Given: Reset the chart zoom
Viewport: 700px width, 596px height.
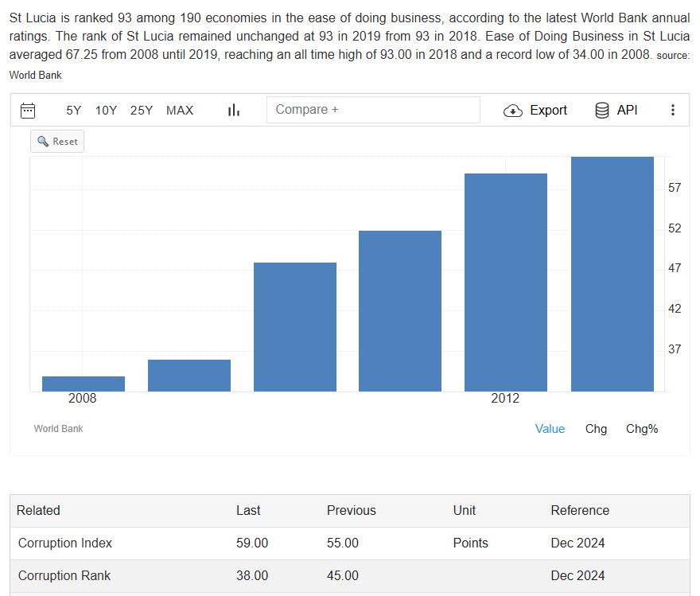Looking at the screenshot, I should (57, 141).
